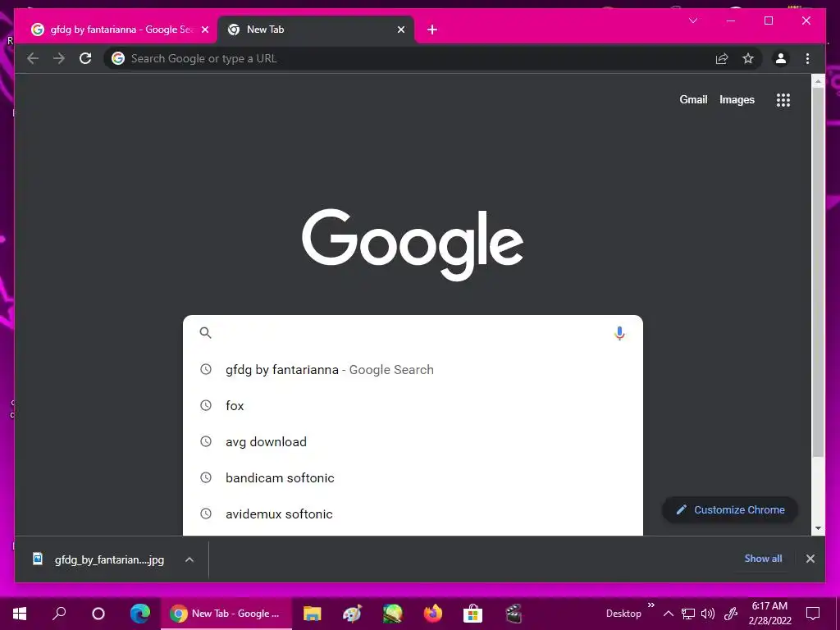840x630 pixels.
Task: Share this page icon in address bar
Action: point(722,58)
